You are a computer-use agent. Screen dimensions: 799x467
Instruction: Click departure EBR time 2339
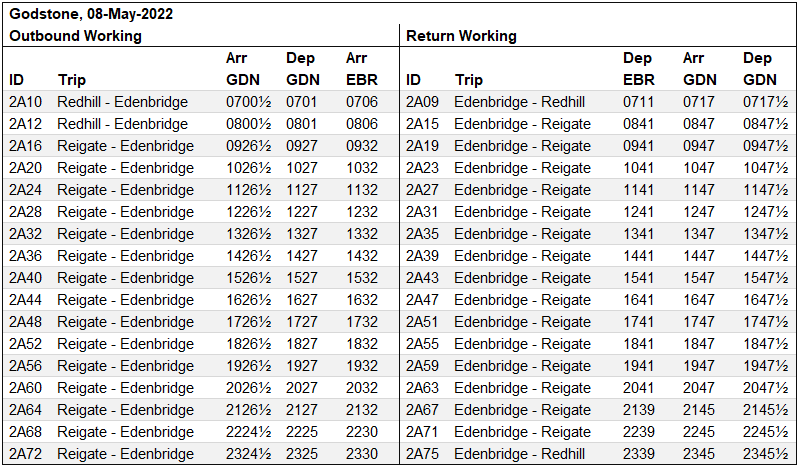pos(638,454)
